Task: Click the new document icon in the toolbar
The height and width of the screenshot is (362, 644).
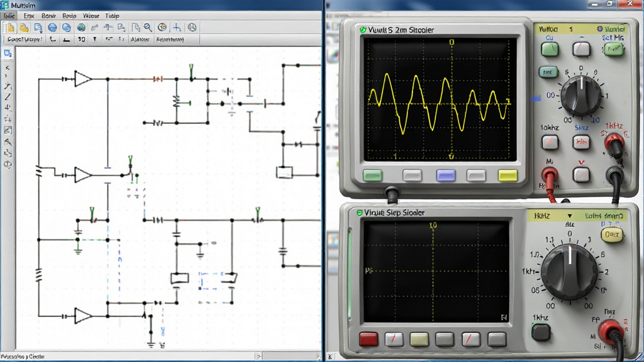Action: point(10,28)
